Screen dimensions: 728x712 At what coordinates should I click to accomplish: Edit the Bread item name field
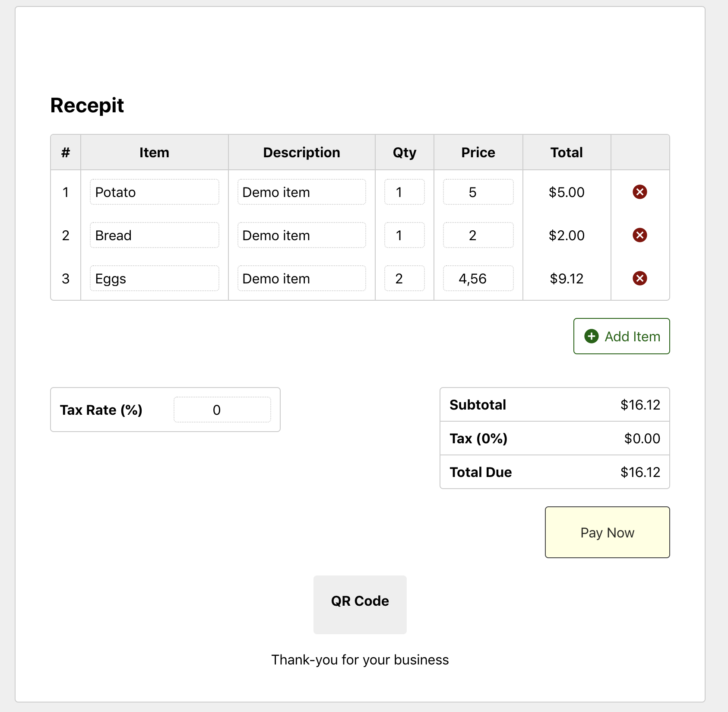point(154,235)
